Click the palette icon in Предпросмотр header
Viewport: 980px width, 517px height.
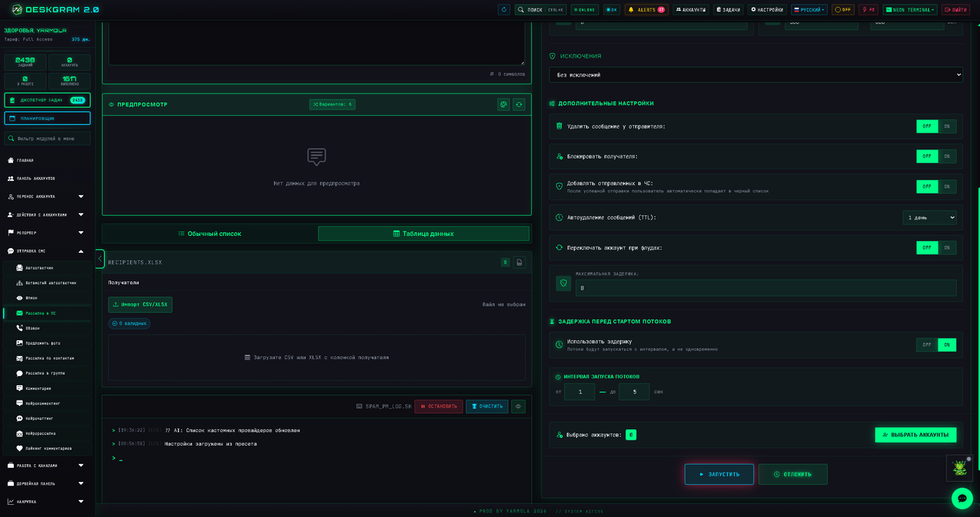(503, 104)
